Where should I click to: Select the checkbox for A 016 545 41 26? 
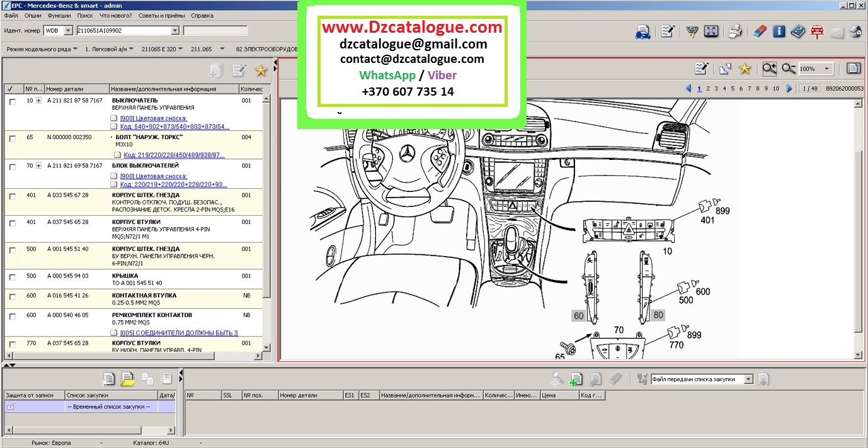click(x=12, y=296)
